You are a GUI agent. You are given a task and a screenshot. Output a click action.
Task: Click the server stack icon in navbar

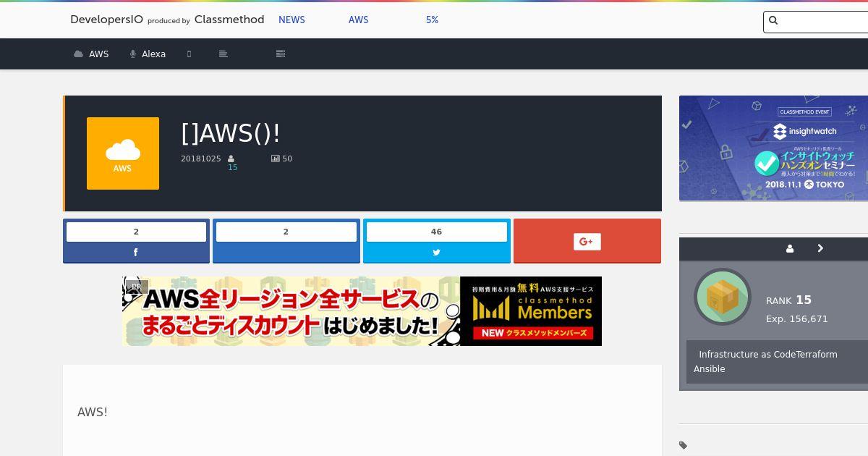pyautogui.click(x=281, y=54)
